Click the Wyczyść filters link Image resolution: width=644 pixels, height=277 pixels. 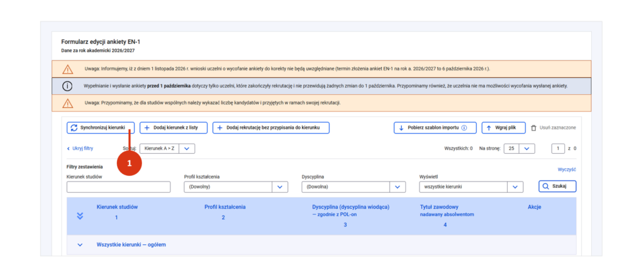click(x=567, y=170)
